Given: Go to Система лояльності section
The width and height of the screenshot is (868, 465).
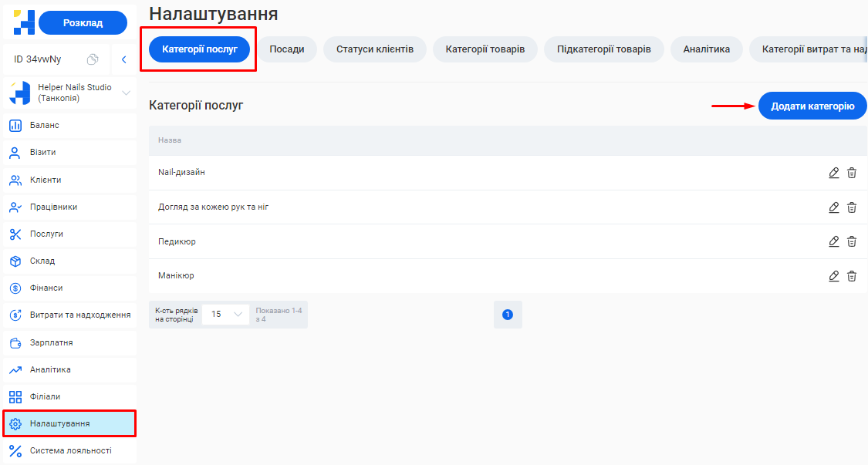Looking at the screenshot, I should (x=70, y=450).
